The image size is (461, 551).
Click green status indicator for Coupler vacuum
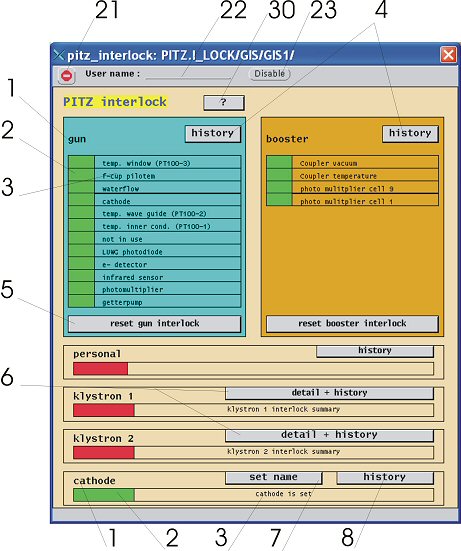[279, 163]
